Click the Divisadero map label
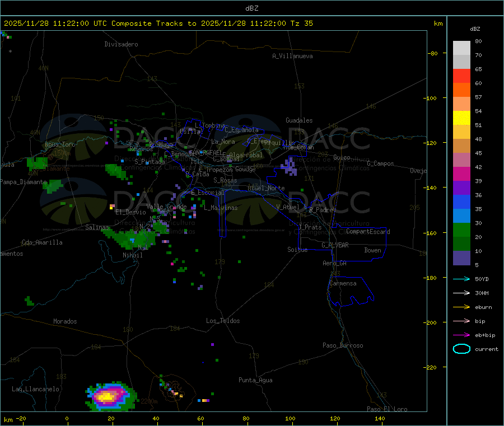This screenshot has height=426, width=504. [121, 44]
